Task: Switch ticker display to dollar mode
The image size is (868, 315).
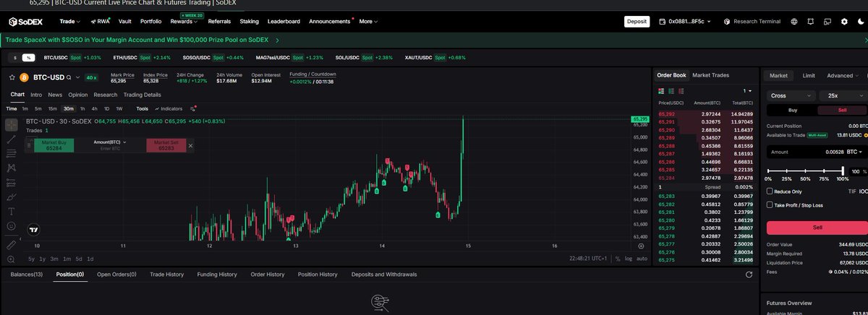Action: (15, 57)
